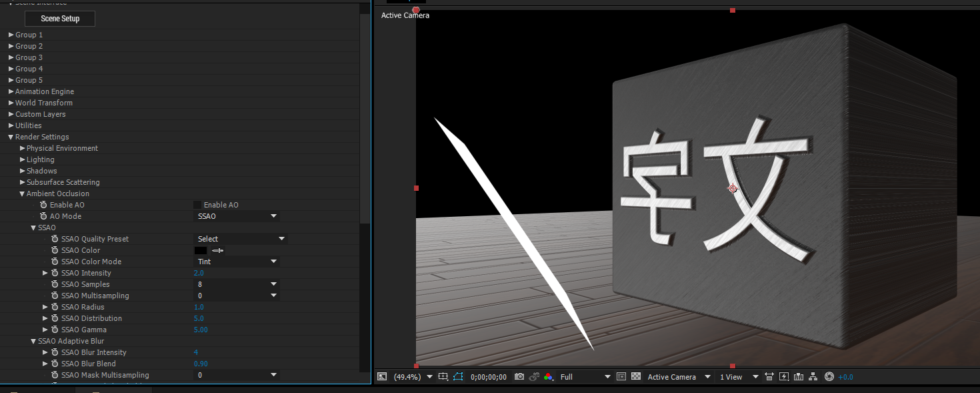Expand the World Transform section
The width and height of the screenshot is (980, 393).
click(x=11, y=103)
